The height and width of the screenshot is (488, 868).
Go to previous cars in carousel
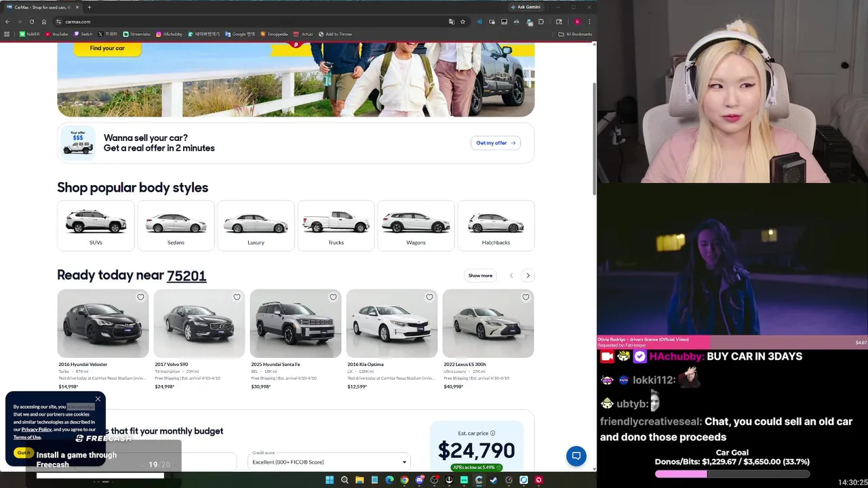point(511,275)
